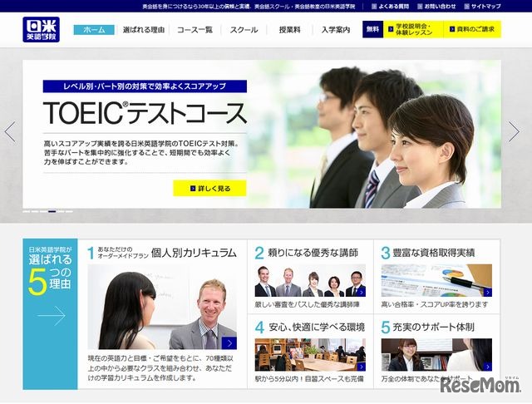Click the icon beside お問い合わせ

click(420, 6)
